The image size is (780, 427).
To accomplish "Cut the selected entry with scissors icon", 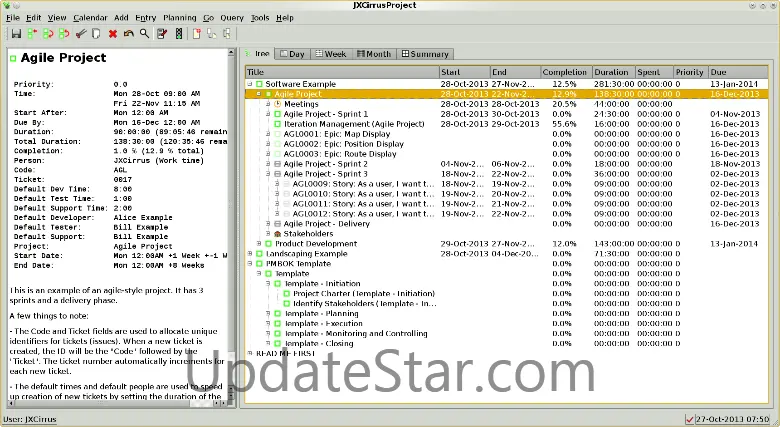I will 81,34.
